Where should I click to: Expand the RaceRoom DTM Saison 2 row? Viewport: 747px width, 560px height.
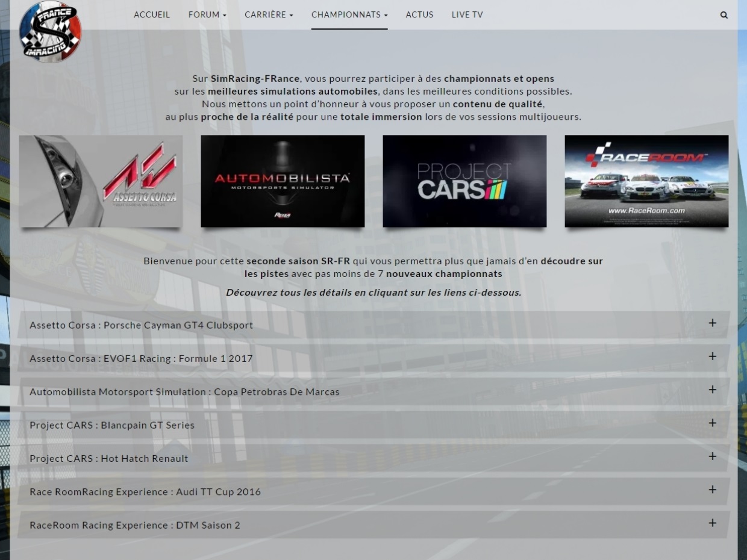pyautogui.click(x=373, y=525)
